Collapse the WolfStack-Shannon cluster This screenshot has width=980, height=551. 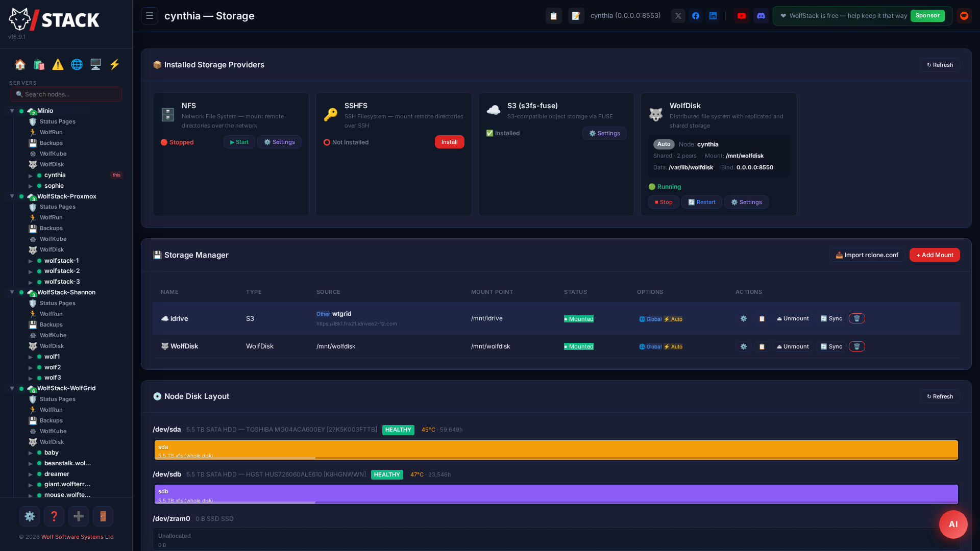12,292
